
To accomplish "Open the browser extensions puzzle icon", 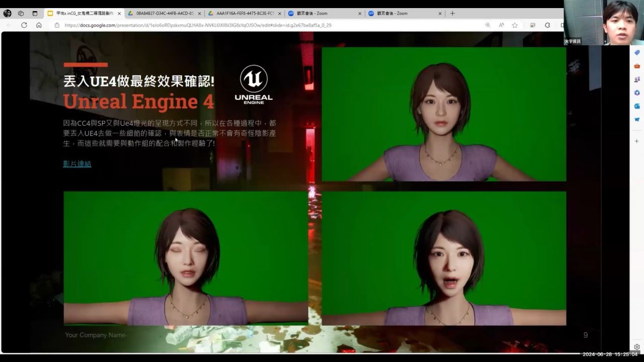I will coord(547,25).
